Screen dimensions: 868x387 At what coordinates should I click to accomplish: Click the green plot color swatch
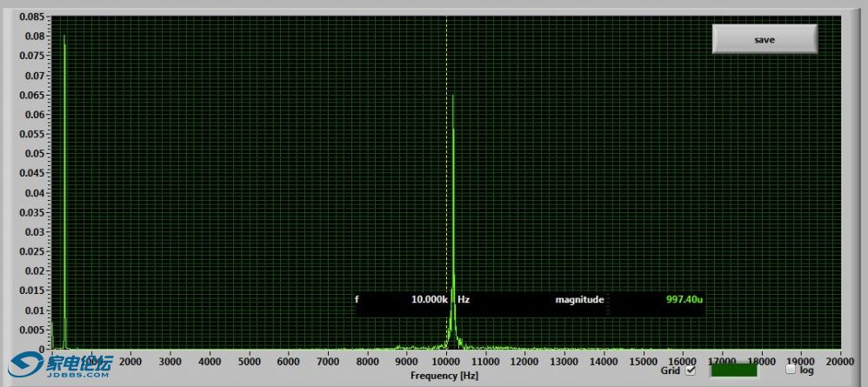click(733, 370)
